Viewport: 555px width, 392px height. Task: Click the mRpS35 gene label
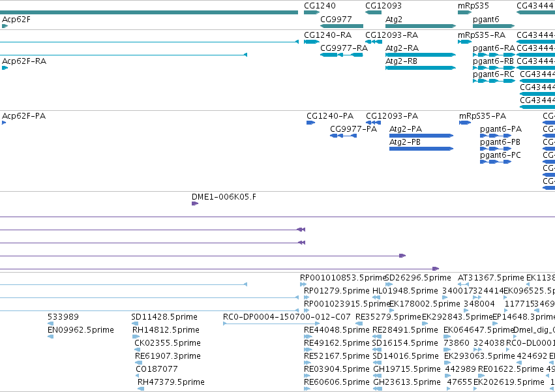(x=473, y=6)
